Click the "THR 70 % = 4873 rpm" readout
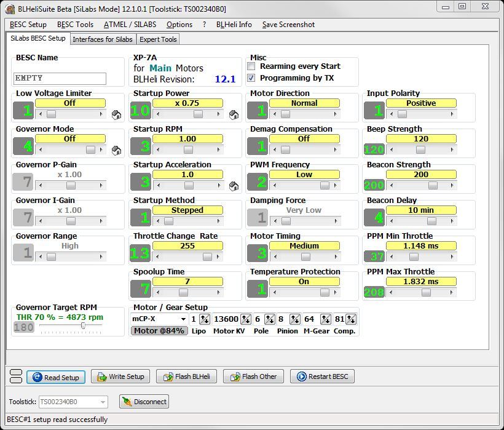This screenshot has width=504, height=430. (x=60, y=317)
